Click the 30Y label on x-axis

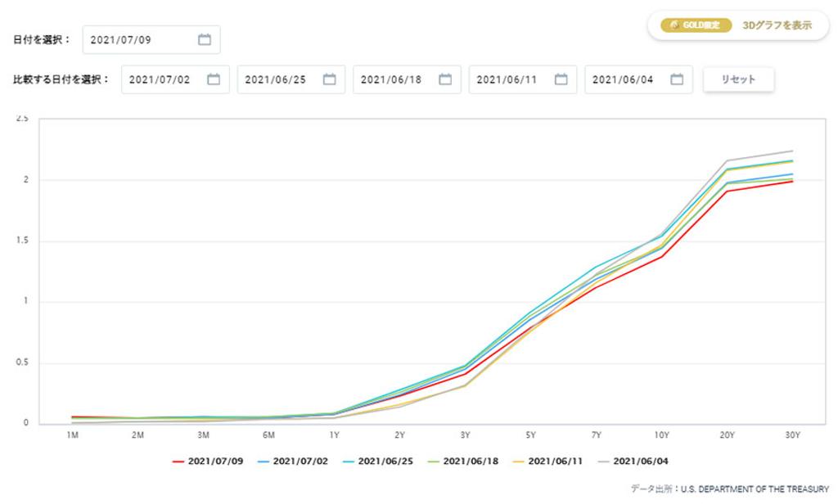[x=793, y=434]
